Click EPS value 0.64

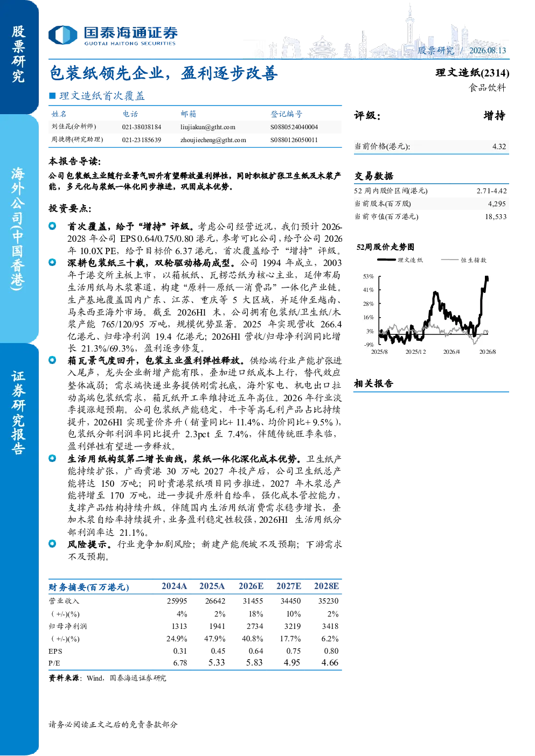(256, 652)
